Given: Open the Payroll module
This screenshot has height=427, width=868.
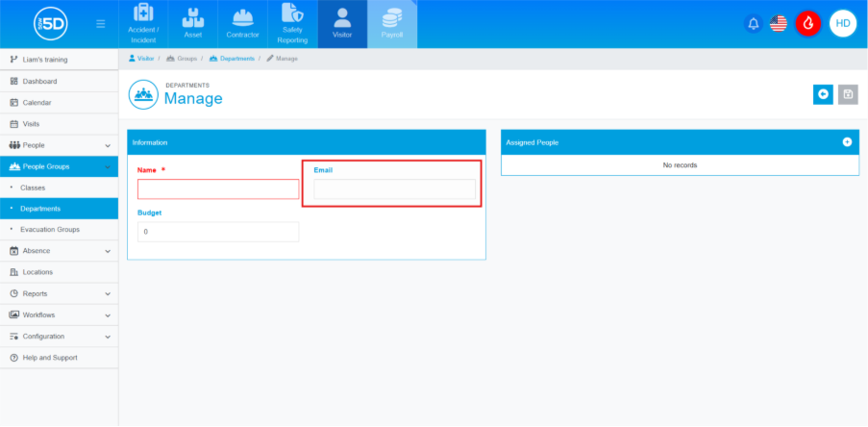Looking at the screenshot, I should [392, 24].
